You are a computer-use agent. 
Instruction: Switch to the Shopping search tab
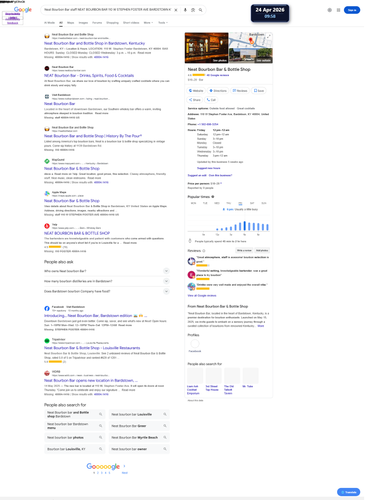pyautogui.click(x=112, y=23)
